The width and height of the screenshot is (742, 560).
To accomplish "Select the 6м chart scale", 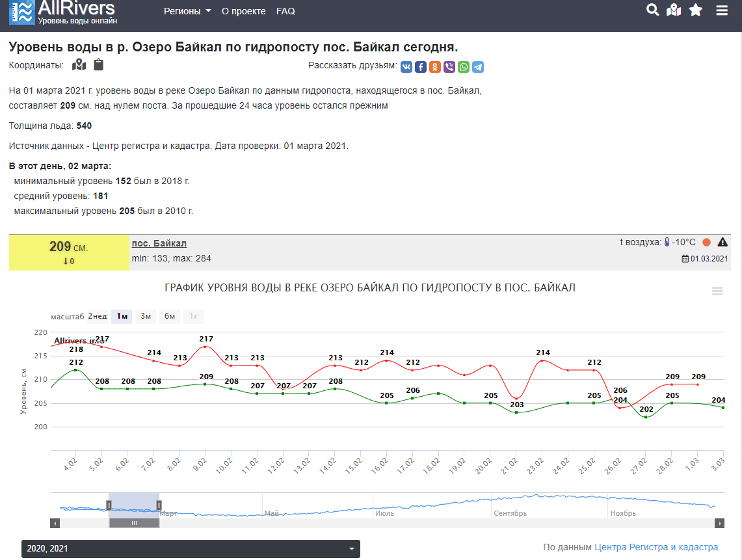I will click(170, 317).
